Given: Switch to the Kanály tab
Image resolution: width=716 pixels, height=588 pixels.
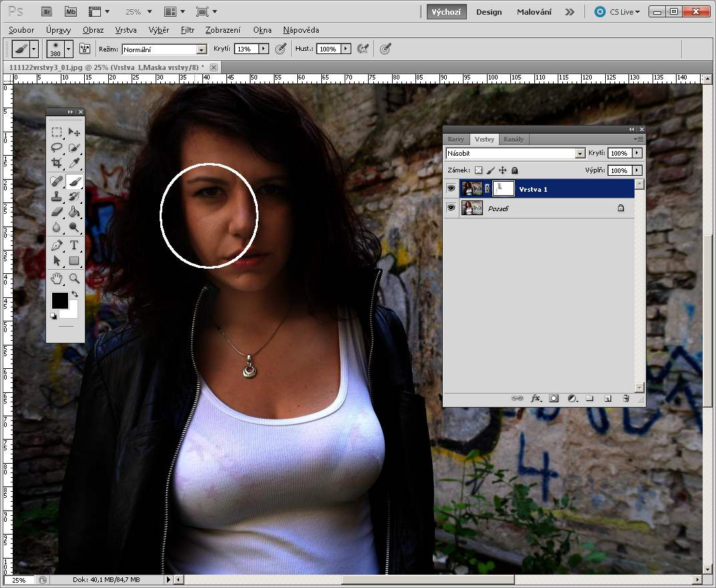Looking at the screenshot, I should tap(514, 139).
